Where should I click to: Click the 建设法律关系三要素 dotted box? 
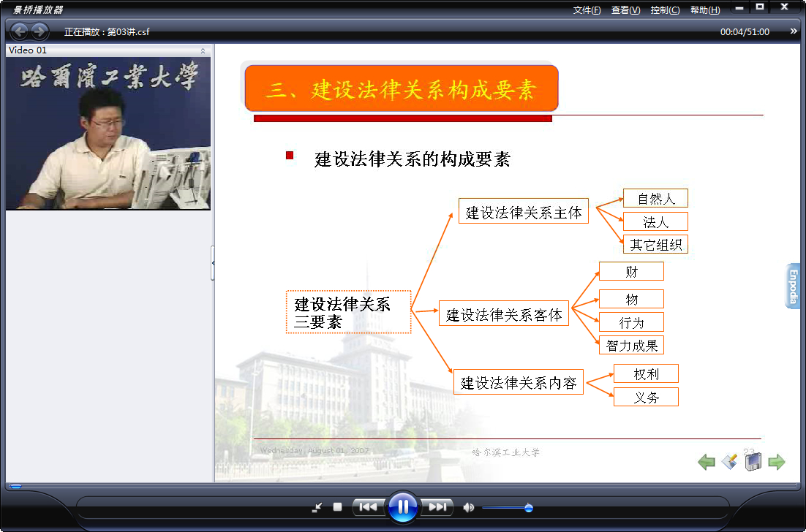pos(349,312)
